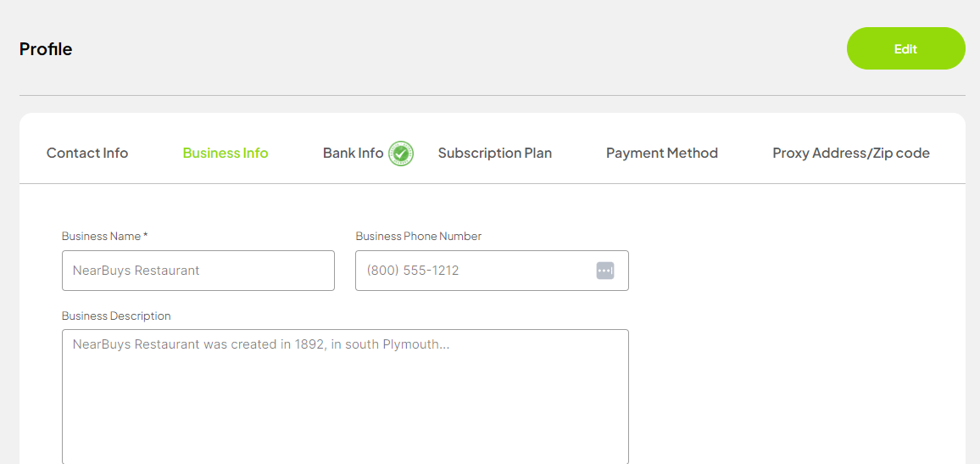Image resolution: width=980 pixels, height=464 pixels.
Task: Click the required asterisk after Business Name
Action: point(146,236)
